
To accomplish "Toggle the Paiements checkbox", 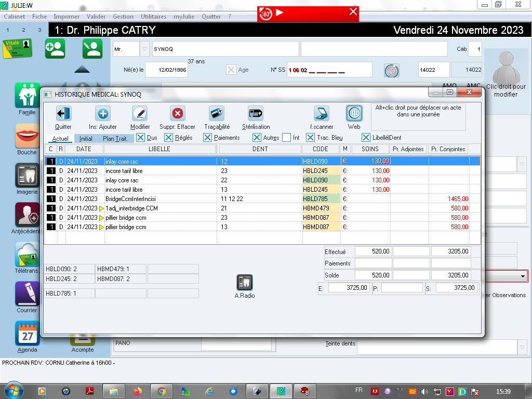I will [207, 138].
